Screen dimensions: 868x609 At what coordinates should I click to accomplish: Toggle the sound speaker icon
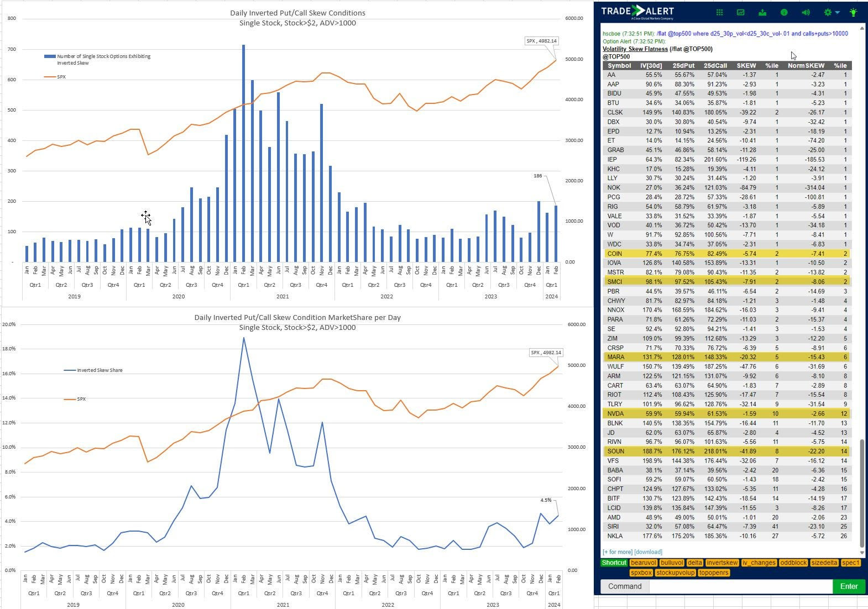tap(806, 12)
